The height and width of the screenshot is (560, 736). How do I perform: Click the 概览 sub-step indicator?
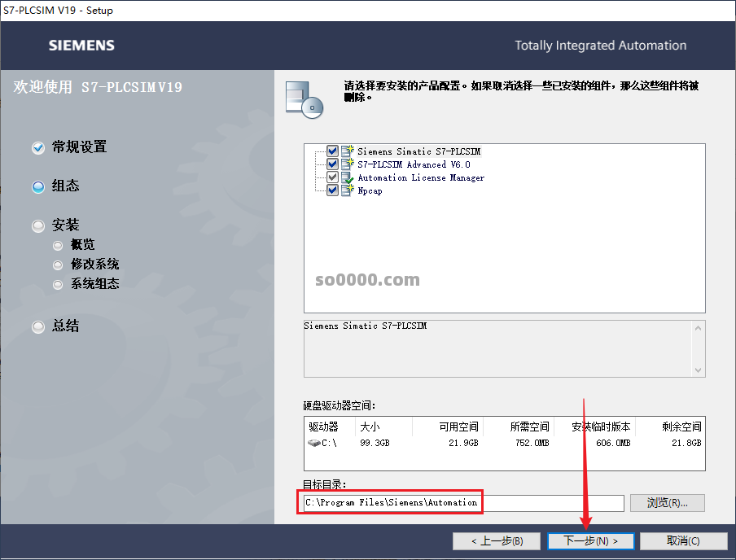pyautogui.click(x=58, y=246)
